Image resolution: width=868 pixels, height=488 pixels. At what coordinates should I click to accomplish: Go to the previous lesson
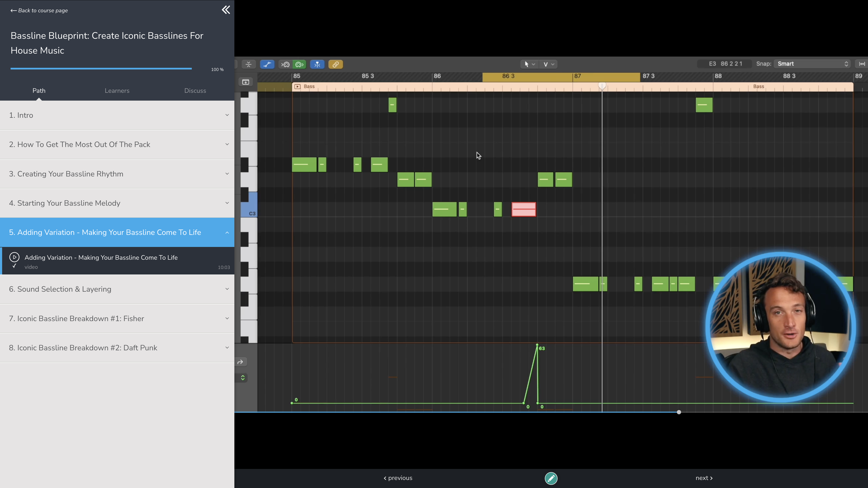[398, 478]
